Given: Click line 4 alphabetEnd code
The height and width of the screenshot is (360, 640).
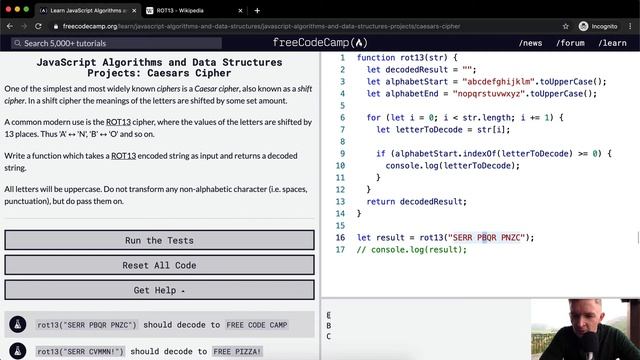Looking at the screenshot, I should click(x=481, y=93).
